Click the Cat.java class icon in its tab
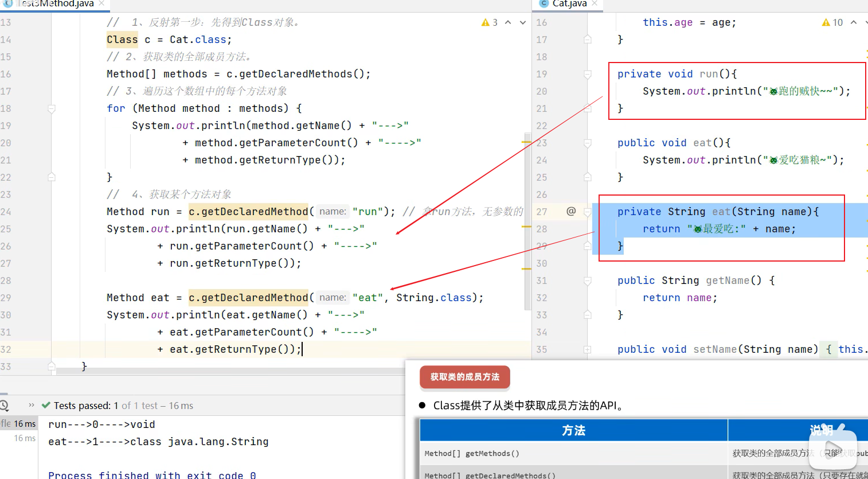Viewport: 868px width, 479px height. 544,3
